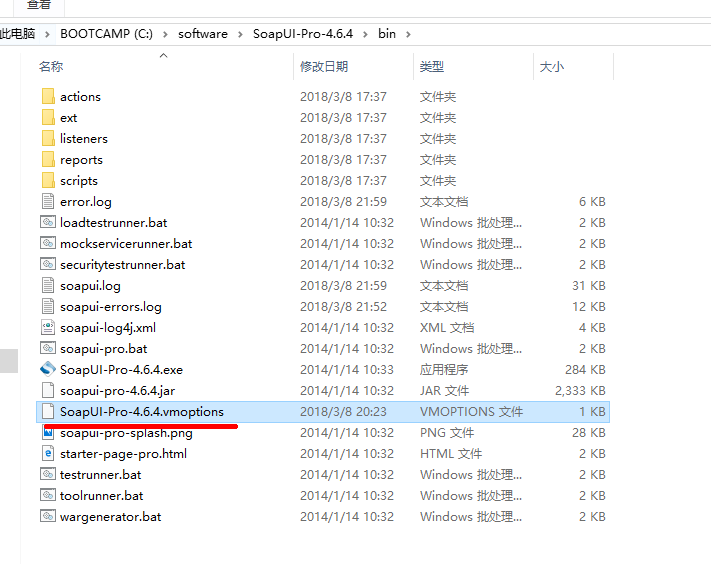Click the soapui-pro.bat file icon
The height and width of the screenshot is (564, 711).
tap(48, 348)
